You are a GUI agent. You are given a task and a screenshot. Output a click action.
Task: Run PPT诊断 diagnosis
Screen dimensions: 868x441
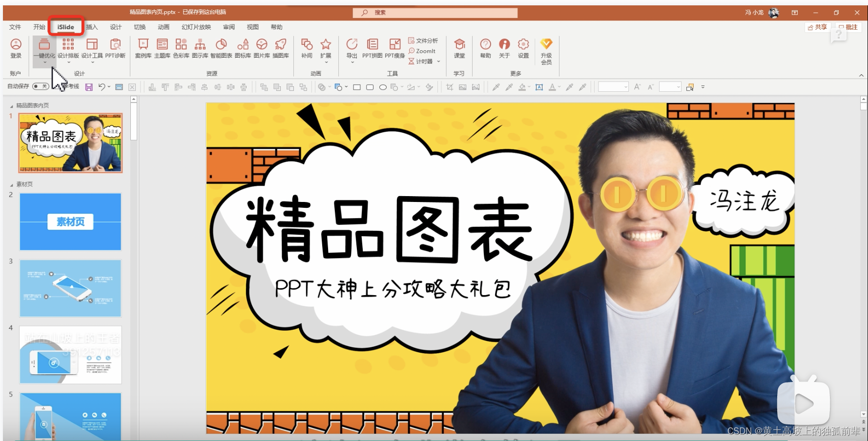point(115,48)
